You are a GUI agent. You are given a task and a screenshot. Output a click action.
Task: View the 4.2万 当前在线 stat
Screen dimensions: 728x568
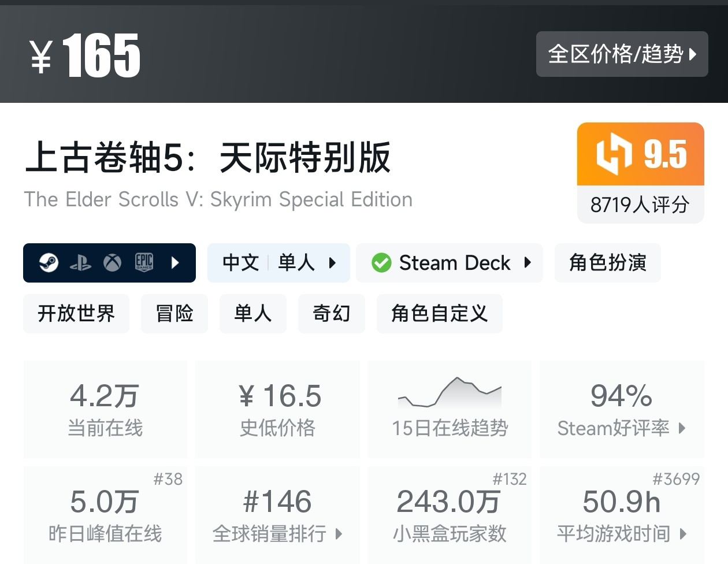(105, 409)
